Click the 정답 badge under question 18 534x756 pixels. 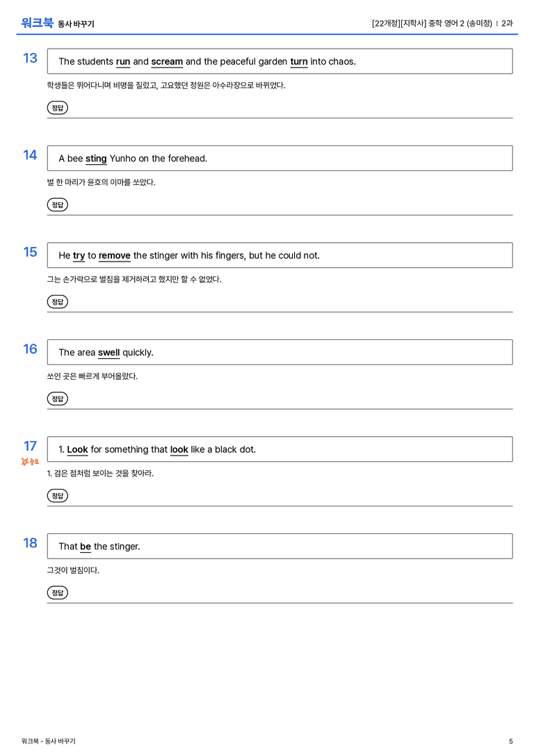[x=57, y=592]
